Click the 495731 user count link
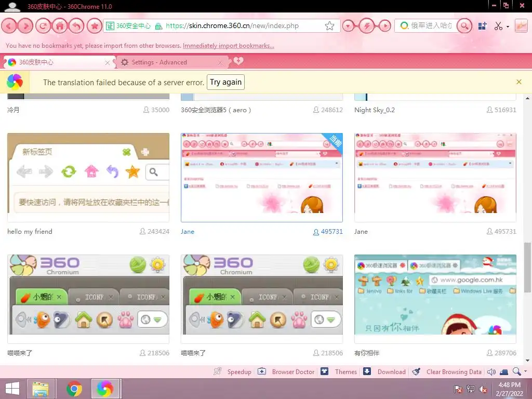The image size is (532, 399). coord(328,231)
